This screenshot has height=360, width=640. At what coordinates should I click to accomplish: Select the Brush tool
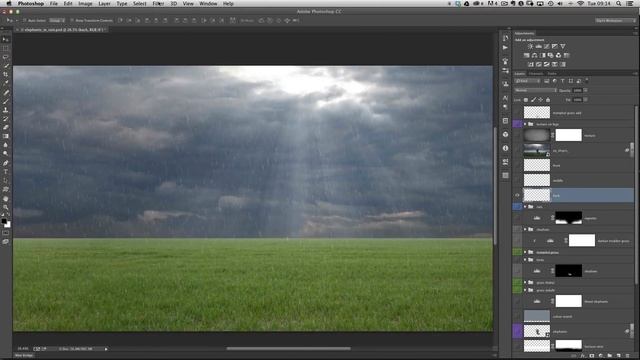[5, 101]
